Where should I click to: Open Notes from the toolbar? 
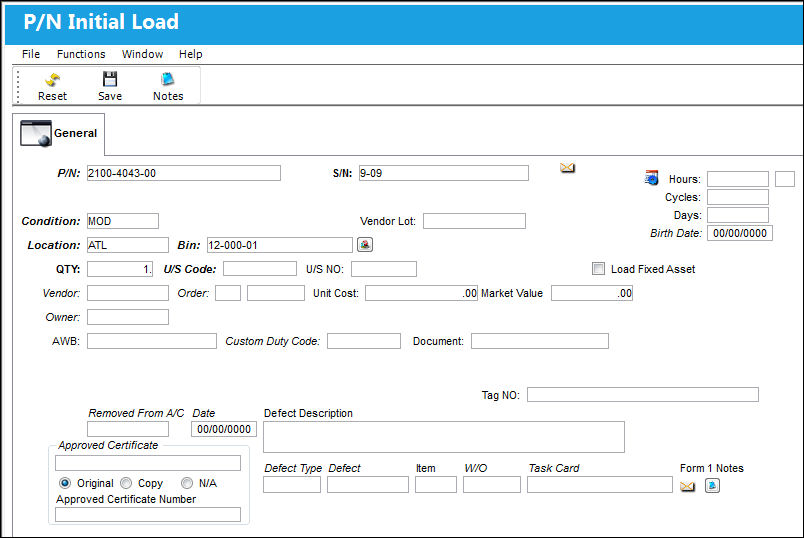[168, 79]
